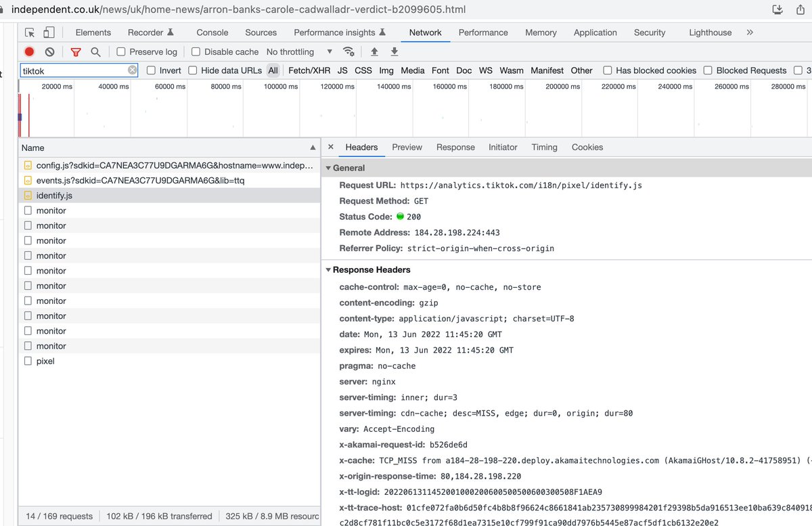Viewport: 812px width, 526px height.
Task: Filter by Img type
Action: [386, 70]
